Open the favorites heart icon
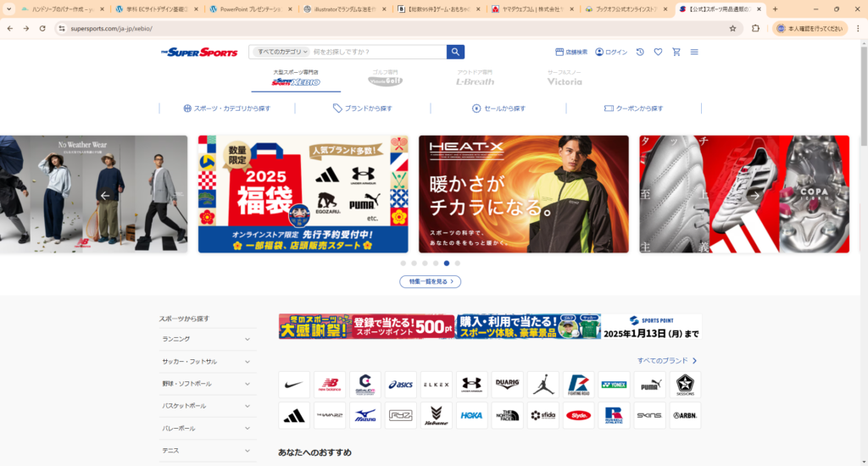The width and height of the screenshot is (868, 466). coord(658,52)
